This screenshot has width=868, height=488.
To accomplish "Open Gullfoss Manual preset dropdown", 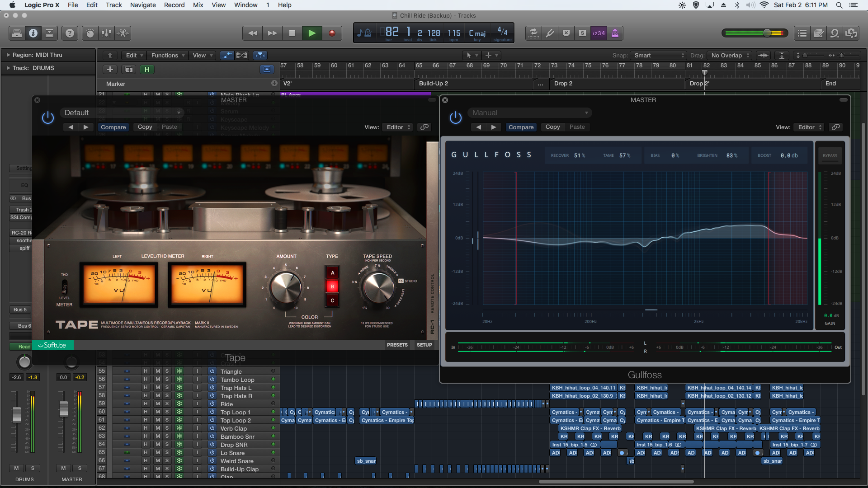I will click(529, 113).
